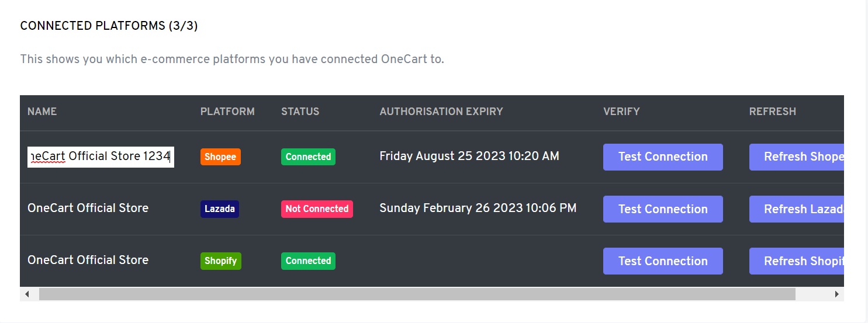Click the green Shopify platform badge

[220, 261]
